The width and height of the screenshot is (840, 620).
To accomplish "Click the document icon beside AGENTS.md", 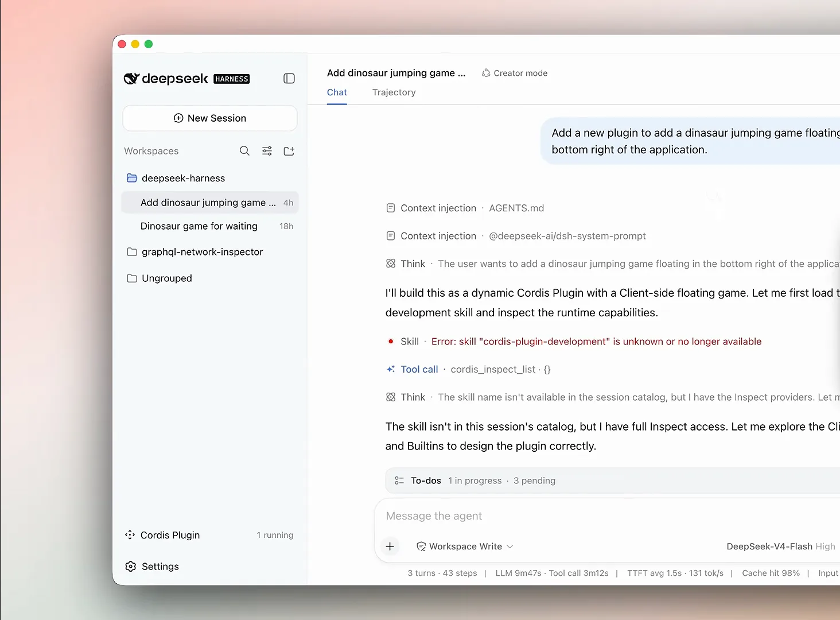I will click(391, 208).
